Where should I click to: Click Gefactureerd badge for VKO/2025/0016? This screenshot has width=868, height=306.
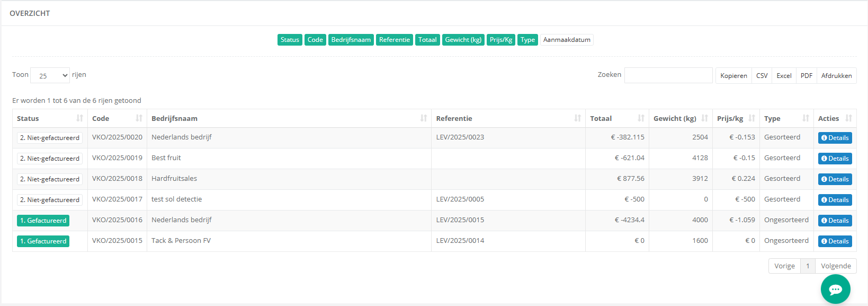[43, 221]
